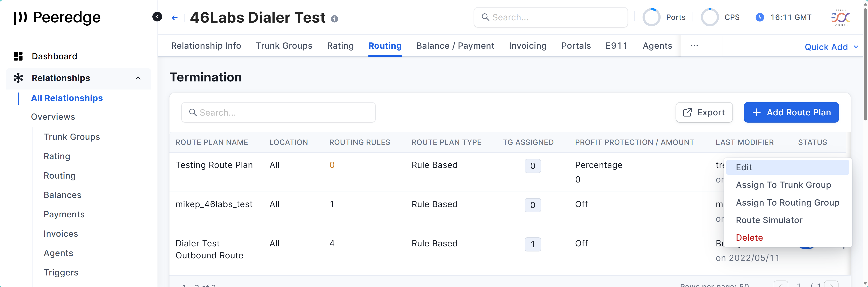Click the Add Route Plan button

click(791, 112)
